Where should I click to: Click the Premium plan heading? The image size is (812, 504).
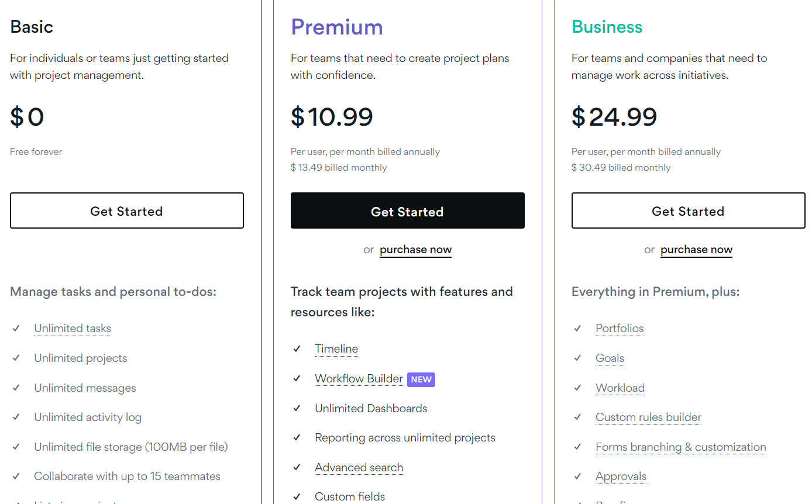(x=337, y=27)
